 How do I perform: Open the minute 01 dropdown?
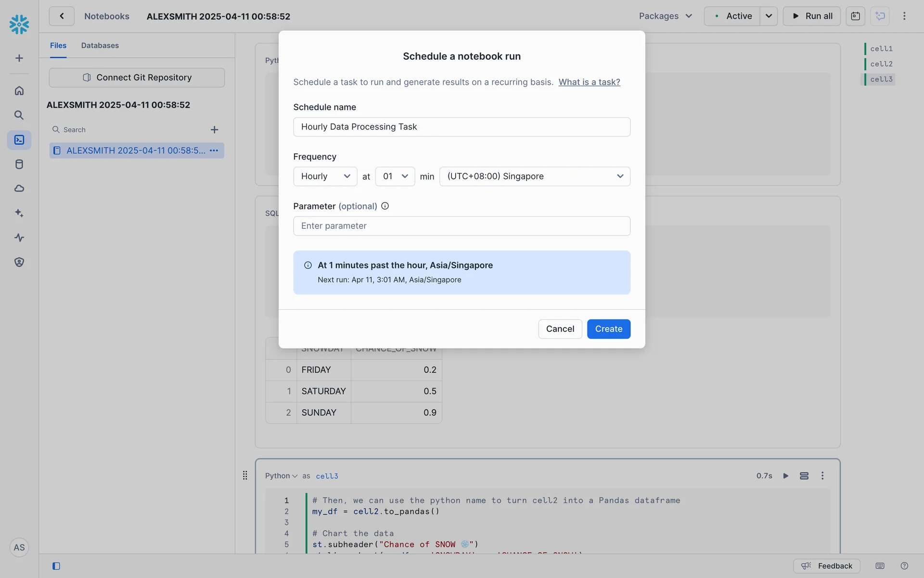click(x=395, y=176)
